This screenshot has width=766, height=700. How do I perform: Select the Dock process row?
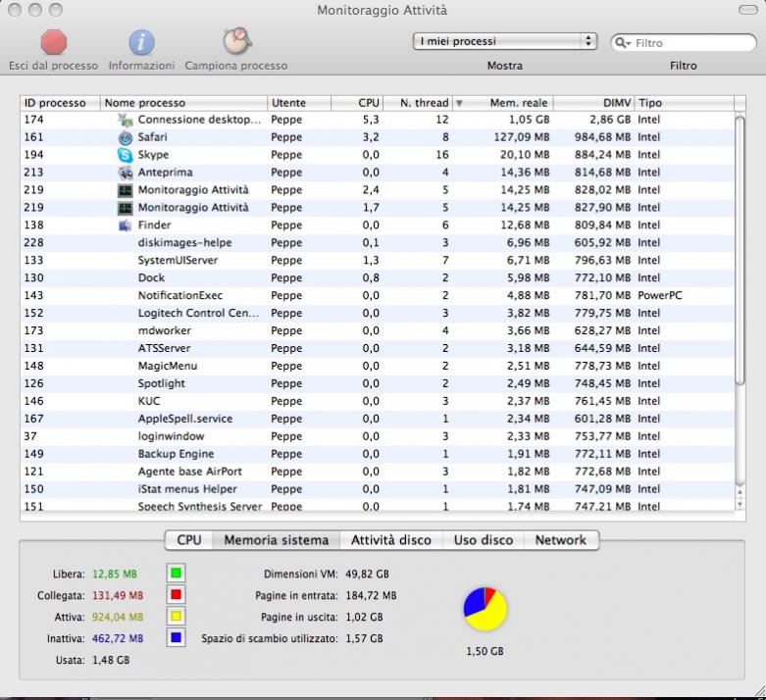point(378,278)
